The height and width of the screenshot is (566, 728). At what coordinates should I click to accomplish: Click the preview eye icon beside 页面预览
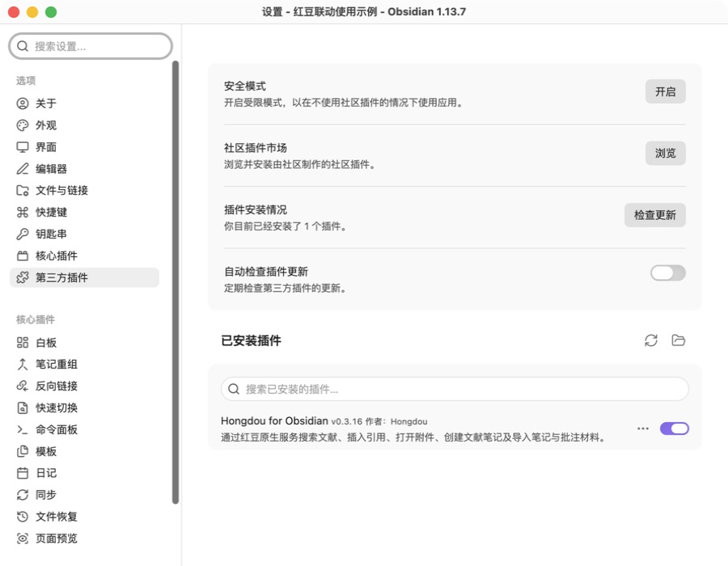(x=23, y=539)
